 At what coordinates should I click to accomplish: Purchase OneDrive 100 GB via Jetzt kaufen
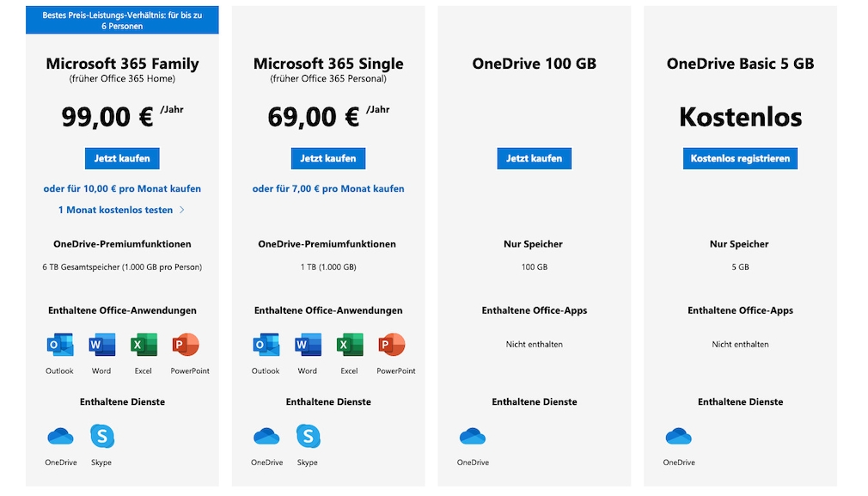coord(534,158)
